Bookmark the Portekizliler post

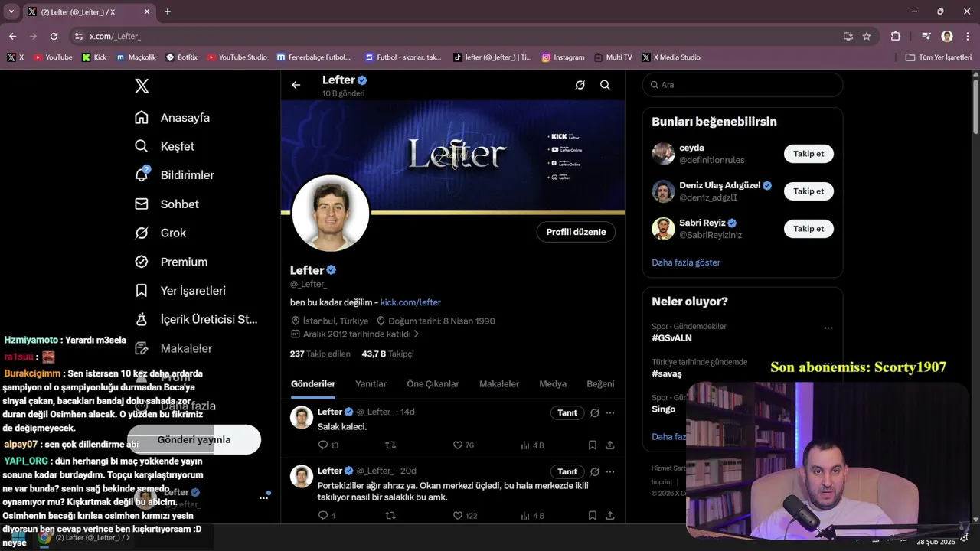tap(593, 515)
